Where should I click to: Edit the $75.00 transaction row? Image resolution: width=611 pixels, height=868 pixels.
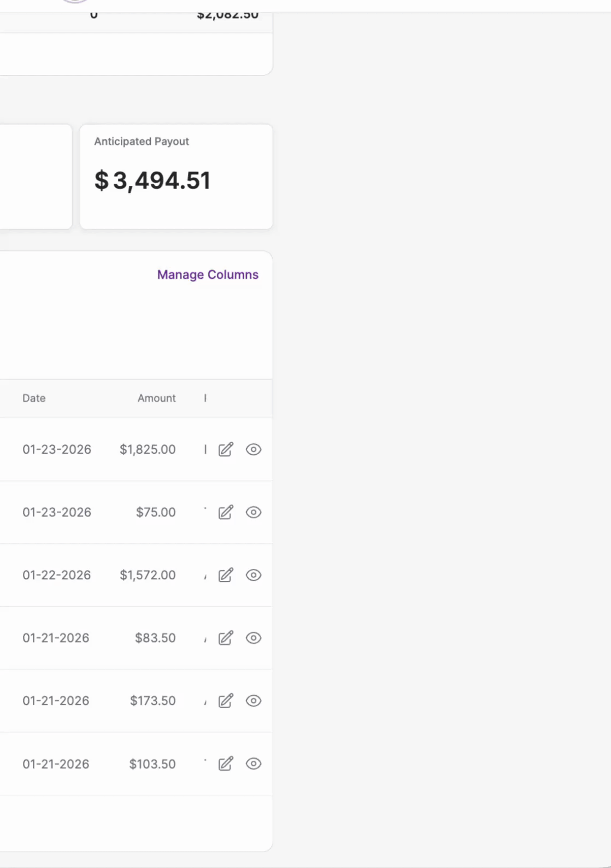(226, 512)
